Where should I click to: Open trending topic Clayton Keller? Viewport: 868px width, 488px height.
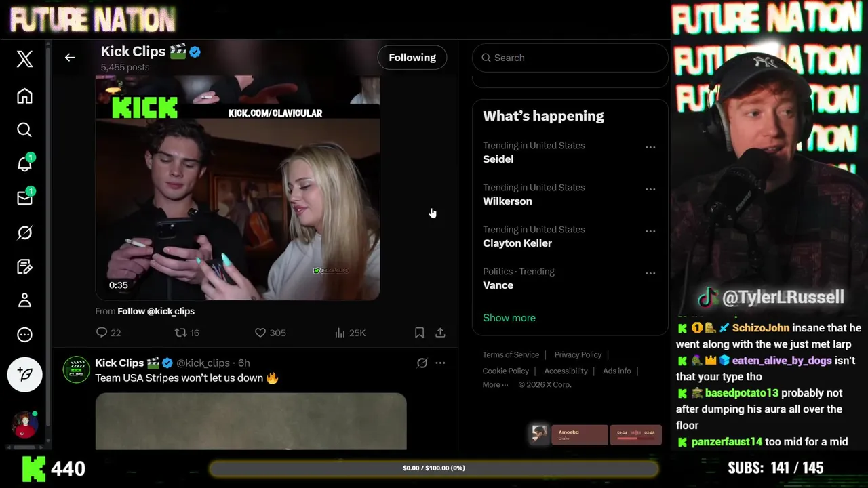coord(517,243)
